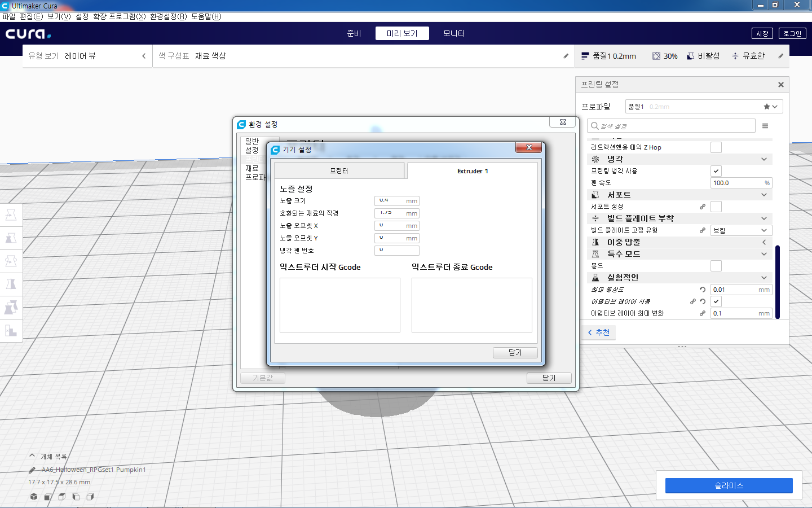The image size is (812, 508).
Task: Collapse the 빌드 플레이트 부착 section
Action: [679, 218]
